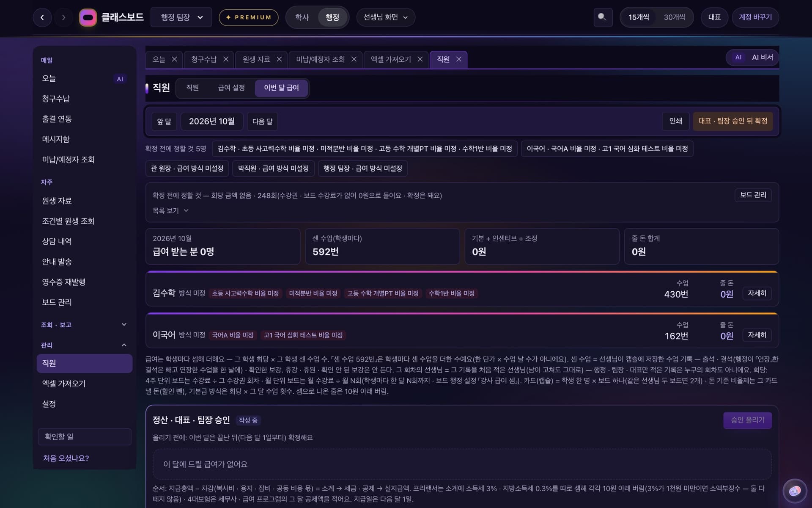Viewport: 812px width, 508px height.
Task: Open the 엑셀 가져오기 top tab
Action: coord(391,59)
